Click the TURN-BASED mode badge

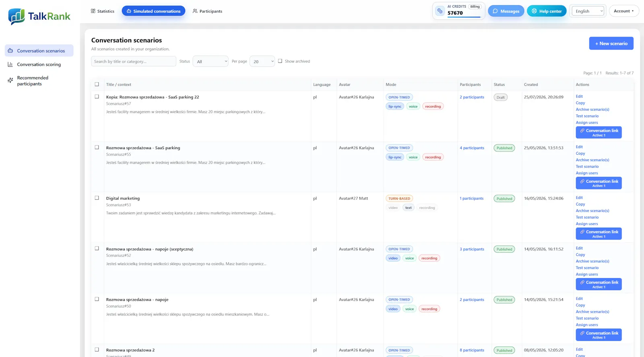click(399, 199)
